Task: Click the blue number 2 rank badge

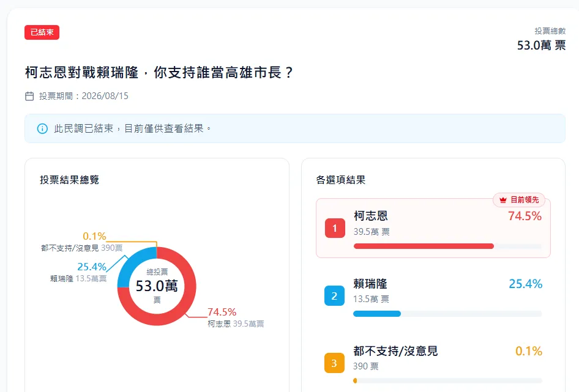Action: (334, 295)
